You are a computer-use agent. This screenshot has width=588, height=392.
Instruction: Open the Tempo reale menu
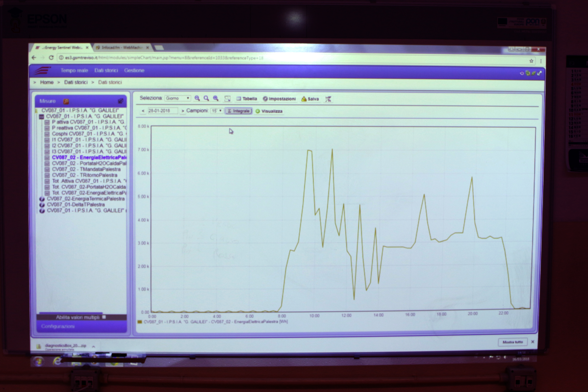point(74,71)
